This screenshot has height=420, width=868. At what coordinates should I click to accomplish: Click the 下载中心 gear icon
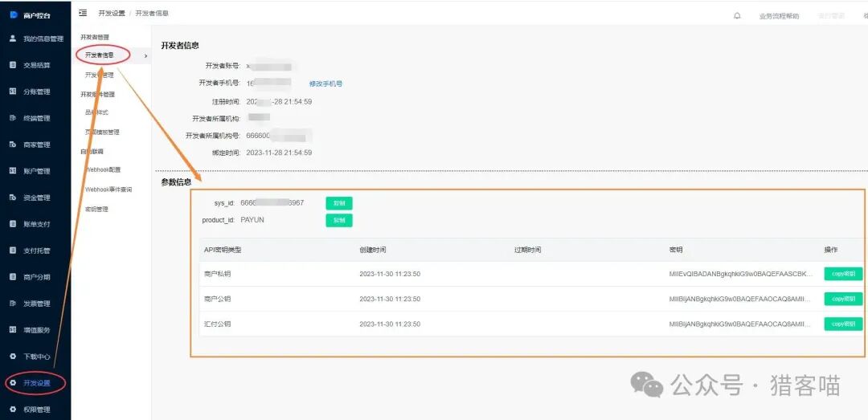click(x=13, y=357)
